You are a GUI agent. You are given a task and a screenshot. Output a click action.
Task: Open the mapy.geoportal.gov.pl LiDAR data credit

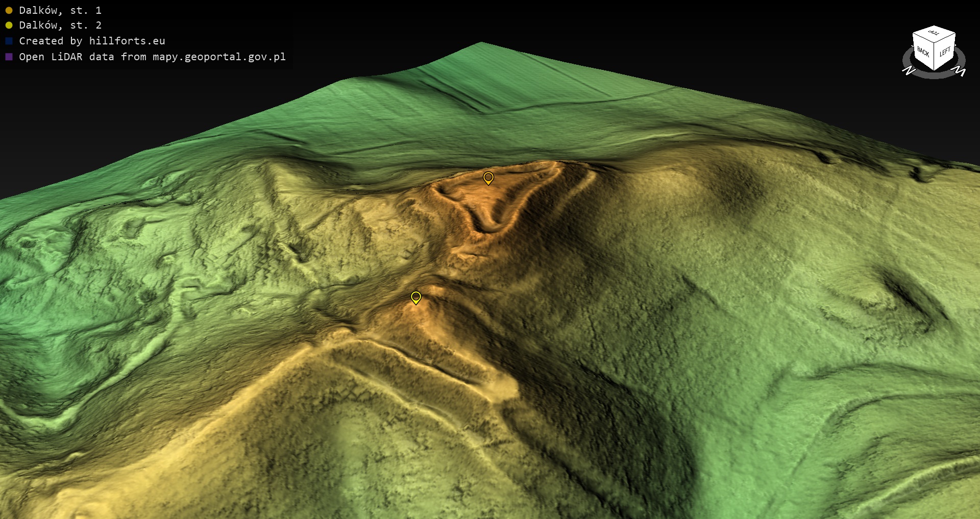(x=152, y=57)
